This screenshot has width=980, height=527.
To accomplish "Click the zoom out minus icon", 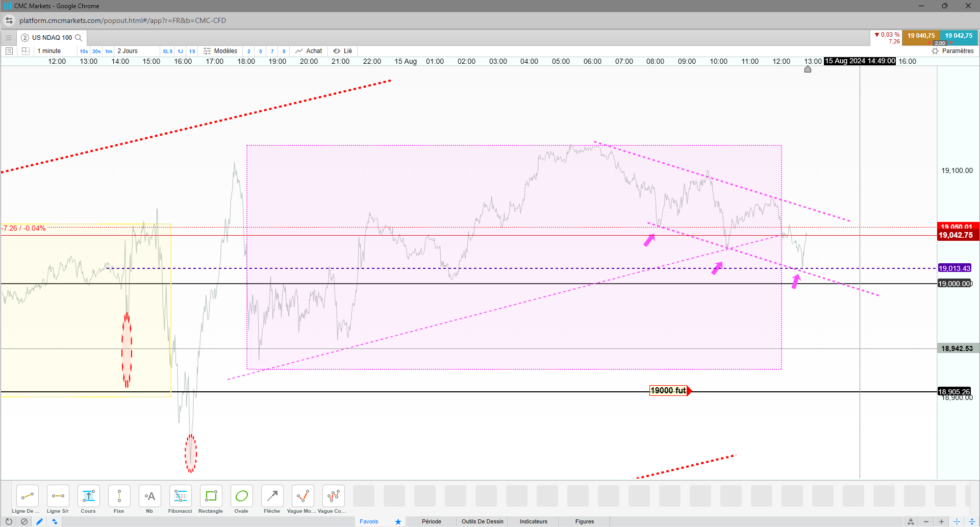I will pyautogui.click(x=926, y=521).
